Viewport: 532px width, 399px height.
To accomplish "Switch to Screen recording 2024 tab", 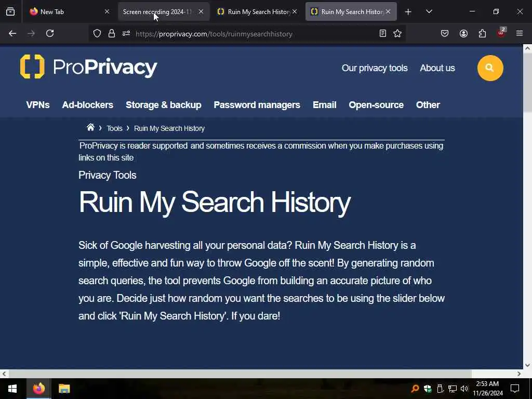I will click(164, 11).
